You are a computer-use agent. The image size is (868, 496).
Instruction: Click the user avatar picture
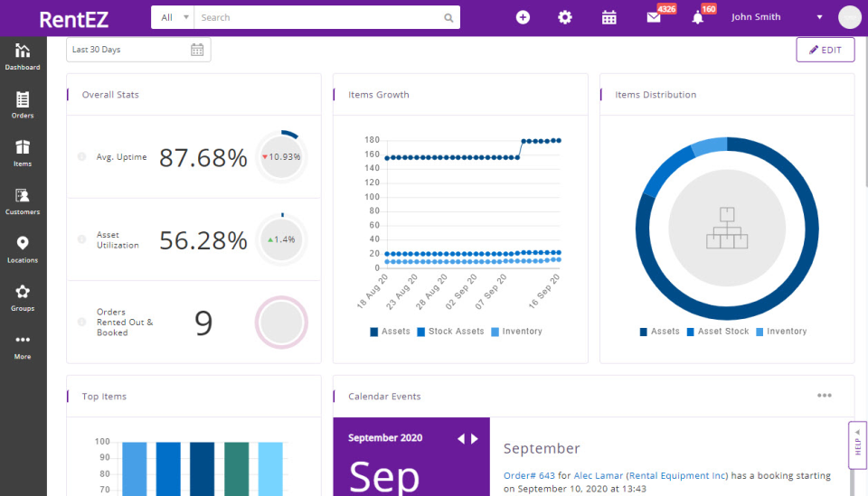point(850,17)
